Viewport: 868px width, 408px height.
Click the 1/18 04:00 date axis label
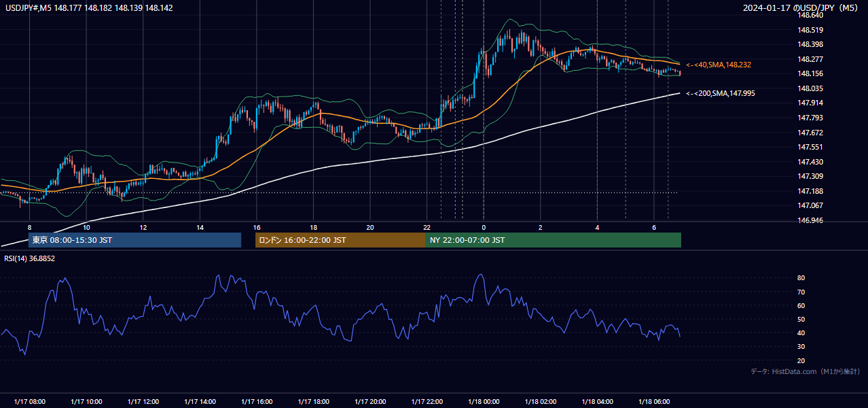597,402
